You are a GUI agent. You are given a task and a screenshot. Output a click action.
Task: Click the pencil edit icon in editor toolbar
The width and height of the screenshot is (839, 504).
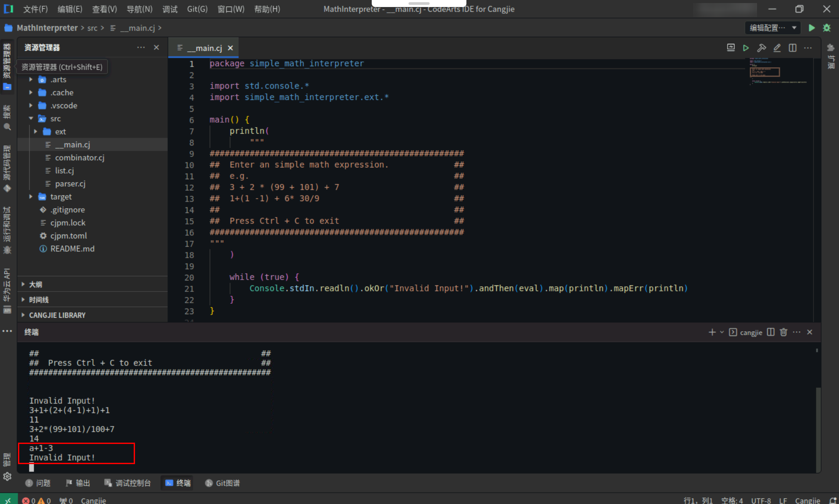(x=777, y=48)
